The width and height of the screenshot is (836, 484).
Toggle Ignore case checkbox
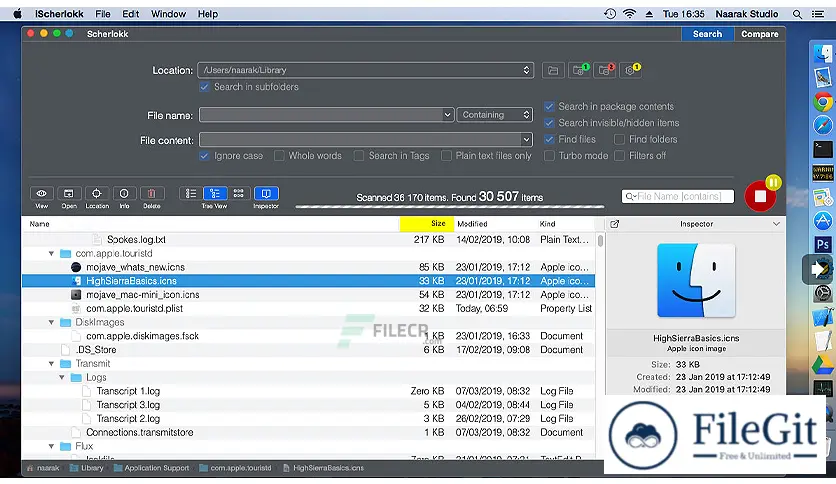tap(204, 156)
